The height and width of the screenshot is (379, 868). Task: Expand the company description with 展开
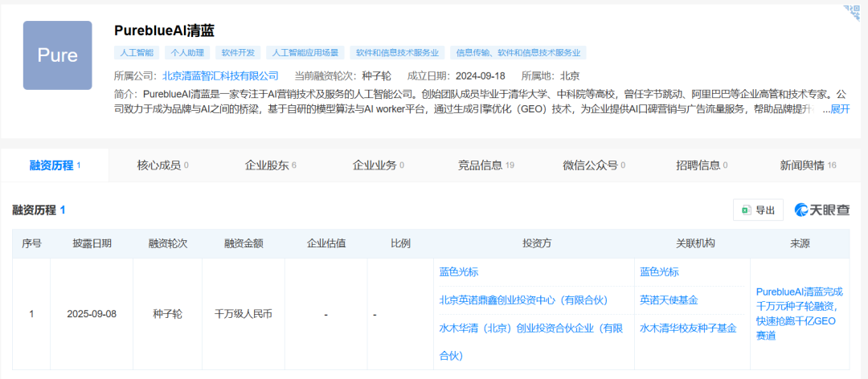point(839,109)
